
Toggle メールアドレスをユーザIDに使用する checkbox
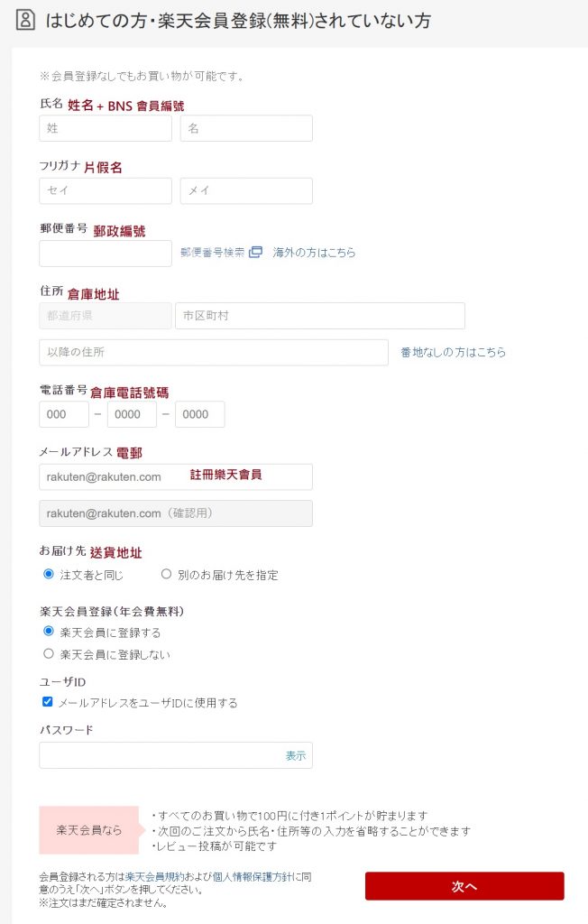[x=48, y=702]
